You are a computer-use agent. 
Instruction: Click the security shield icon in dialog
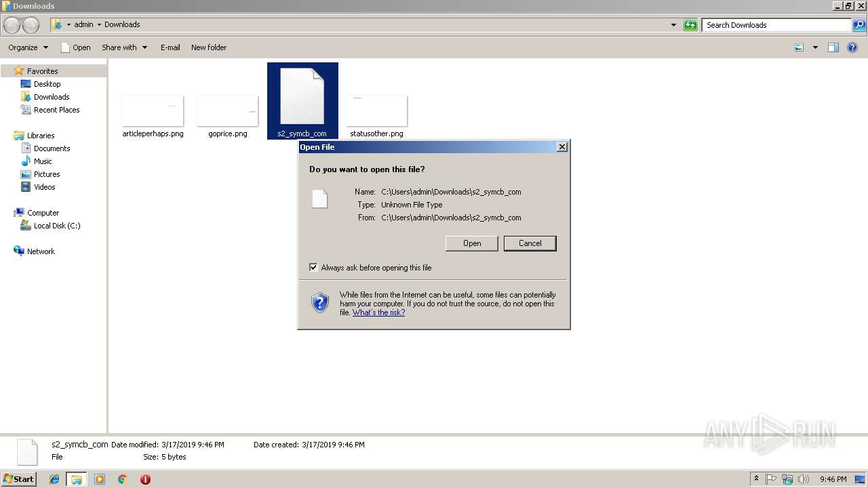pos(320,302)
